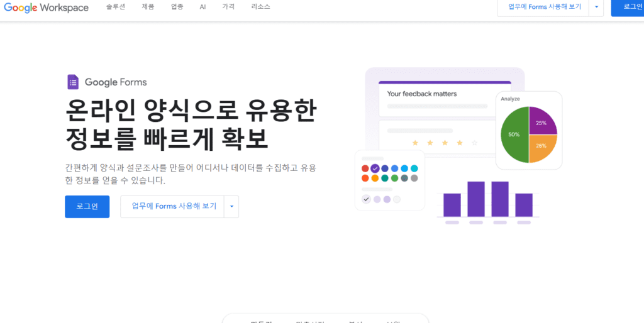Open the 업종 menu
The height and width of the screenshot is (323, 644).
click(x=177, y=7)
